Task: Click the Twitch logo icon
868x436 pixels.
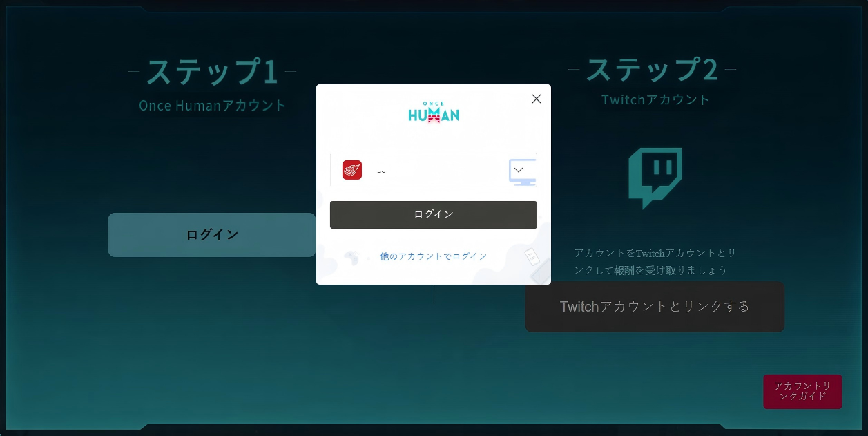Action: pos(655,178)
